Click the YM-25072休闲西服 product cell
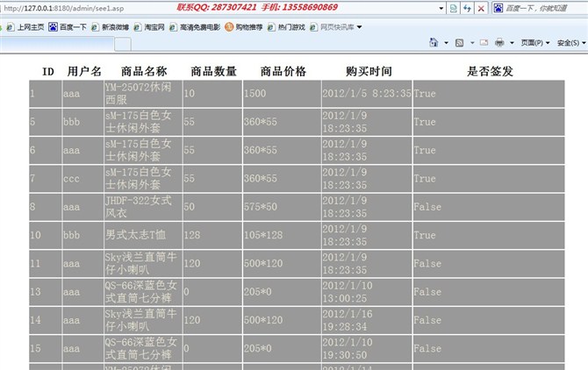Image resolution: width=588 pixels, height=370 pixels. pyautogui.click(x=143, y=94)
